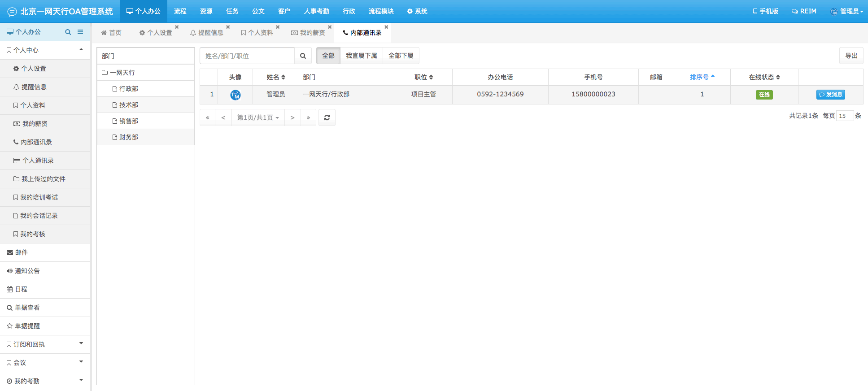Open REIM chat from top bar
The image size is (868, 391).
tap(804, 11)
